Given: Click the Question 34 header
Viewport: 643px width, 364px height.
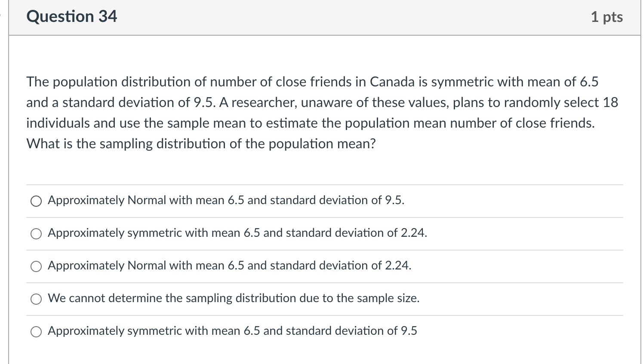Looking at the screenshot, I should click(71, 16).
